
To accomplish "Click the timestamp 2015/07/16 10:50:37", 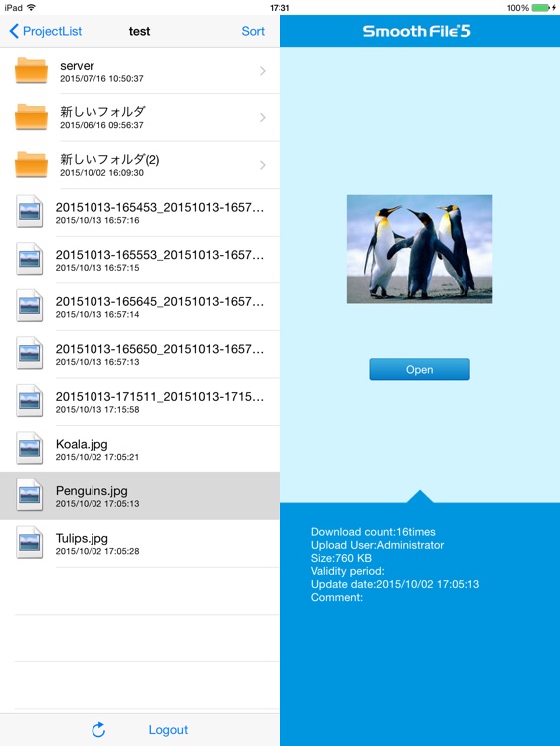I will tap(101, 78).
